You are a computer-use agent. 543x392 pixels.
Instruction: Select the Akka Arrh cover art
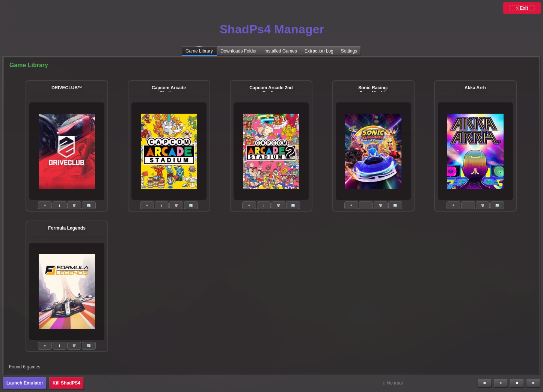coord(475,151)
